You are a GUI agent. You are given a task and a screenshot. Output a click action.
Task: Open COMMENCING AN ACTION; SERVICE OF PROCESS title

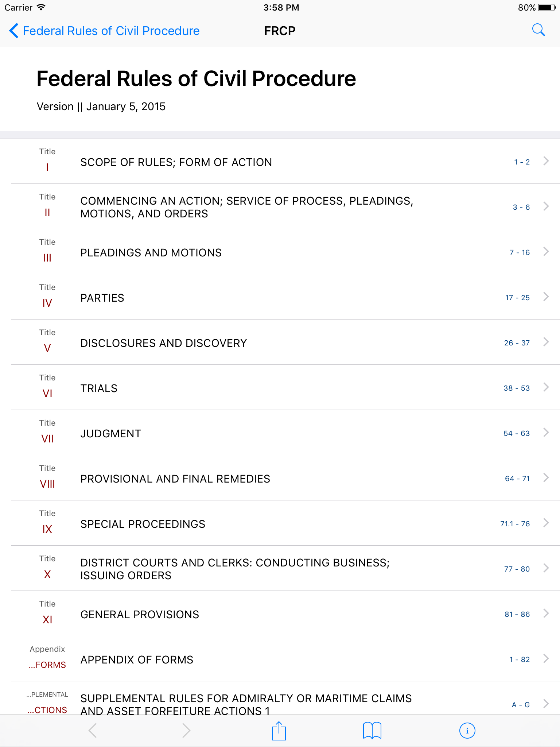click(247, 207)
